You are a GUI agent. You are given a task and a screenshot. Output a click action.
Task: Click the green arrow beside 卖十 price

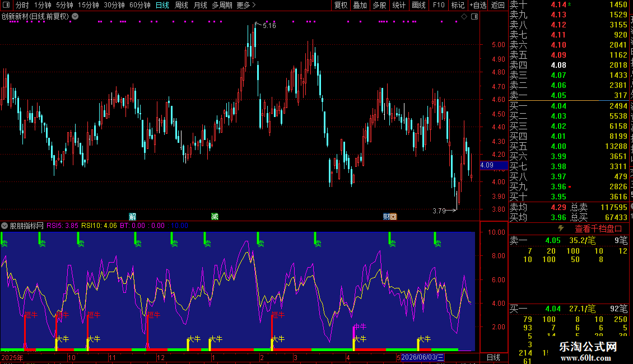(x=569, y=4)
